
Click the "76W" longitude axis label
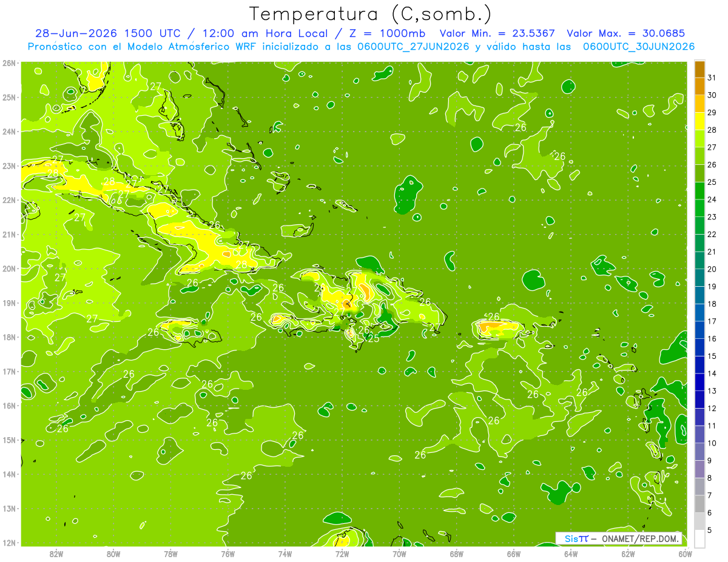(228, 554)
